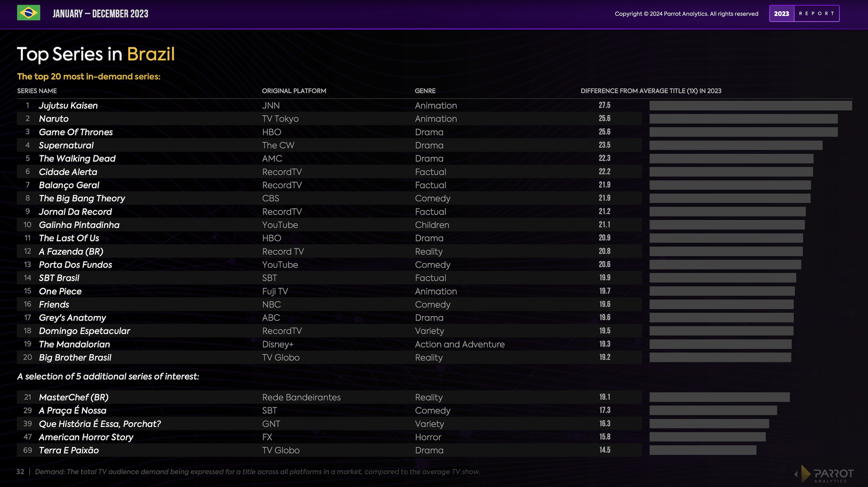Select the Cidade Alerta series name
Screen dimensions: 868x487
(x=68, y=172)
